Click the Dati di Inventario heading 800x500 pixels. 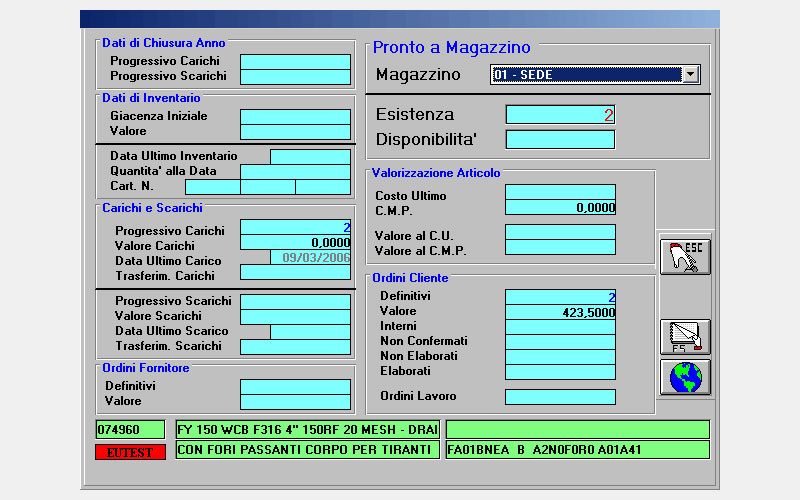coord(151,97)
